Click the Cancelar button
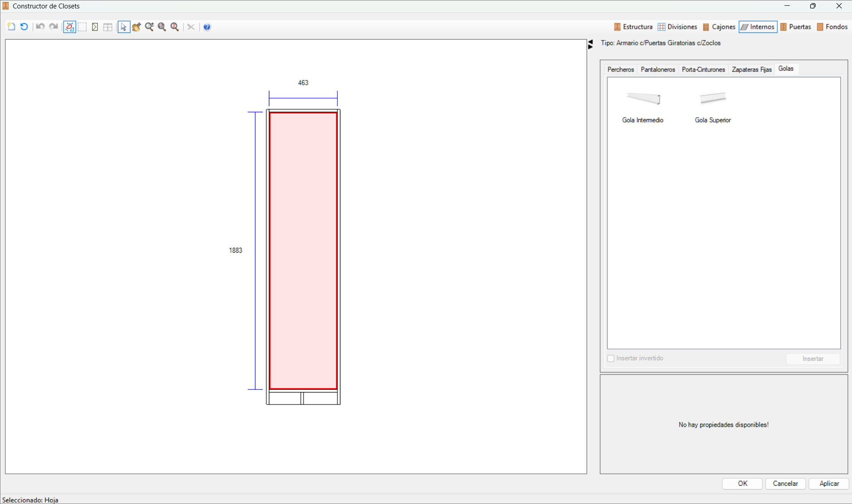Viewport: 852px width, 504px height. pos(785,484)
